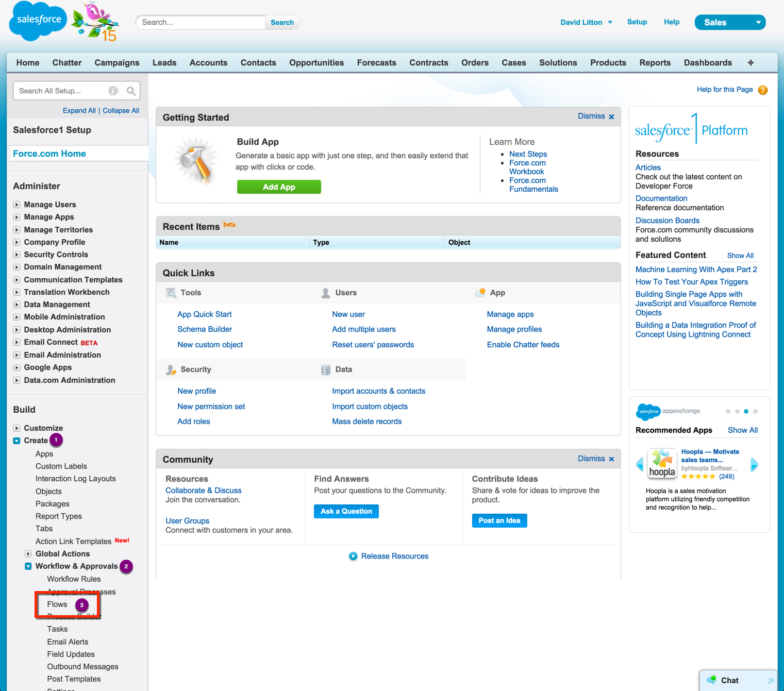Click the Salesforce cloud logo
The height and width of the screenshot is (691, 784).
pos(39,21)
